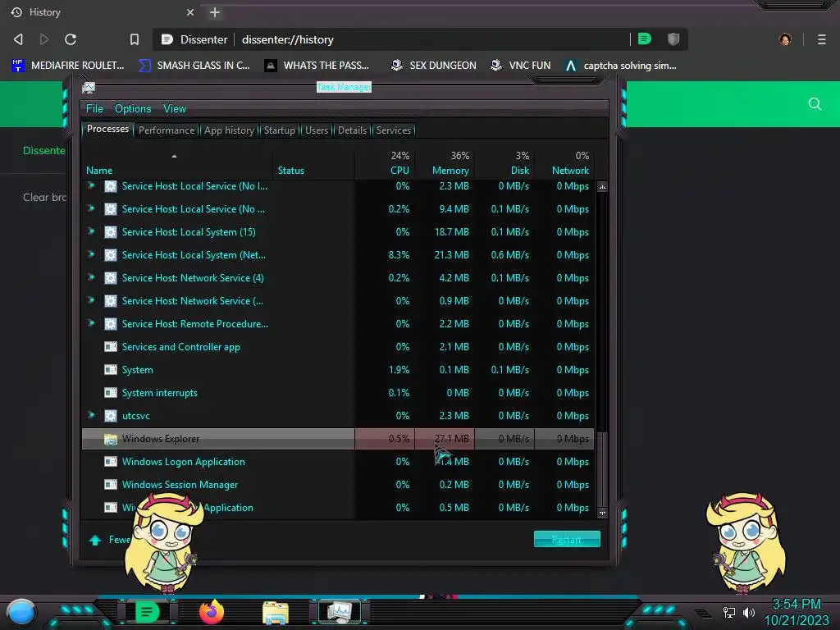The image size is (840, 630).
Task: Click the icon beside System interrupts
Action: click(x=111, y=393)
